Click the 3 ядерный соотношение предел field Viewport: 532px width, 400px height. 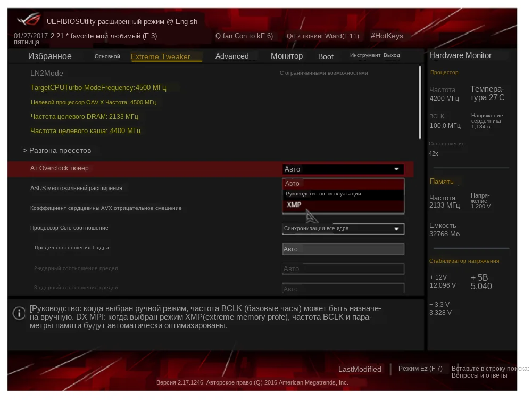click(x=343, y=289)
